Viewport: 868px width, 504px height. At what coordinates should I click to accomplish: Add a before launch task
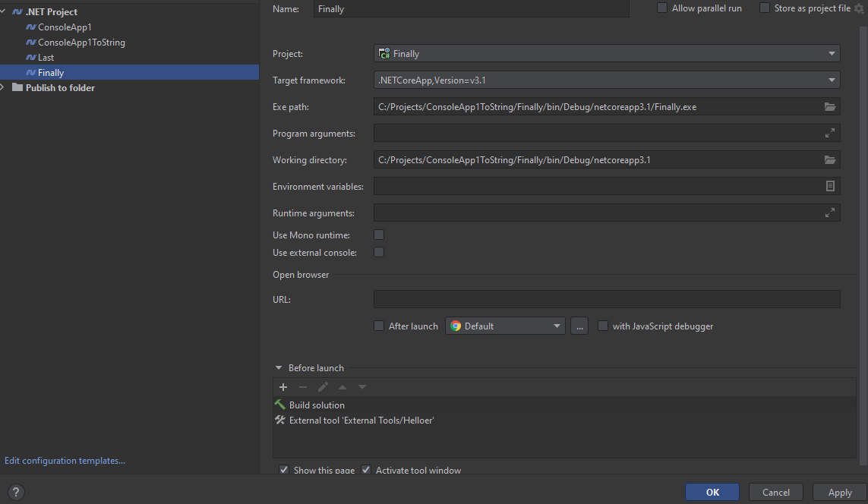coord(282,386)
